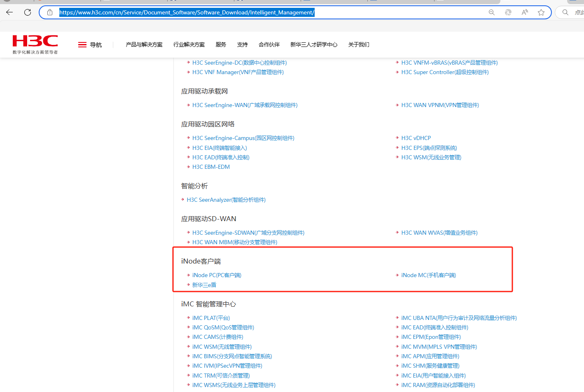Viewport: 584px width, 392px height.
Task: Open H3C Super Controller(超级控制组件) link
Action: 445,72
